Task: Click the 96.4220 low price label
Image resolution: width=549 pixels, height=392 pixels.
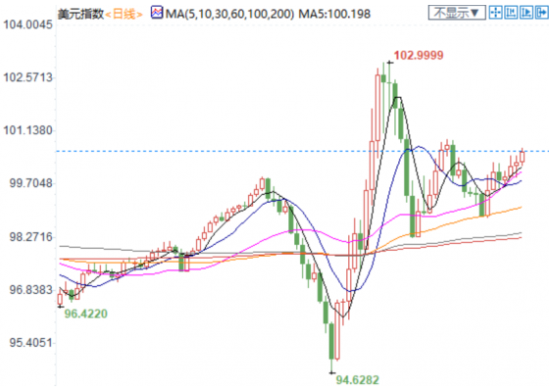Action: 86,314
